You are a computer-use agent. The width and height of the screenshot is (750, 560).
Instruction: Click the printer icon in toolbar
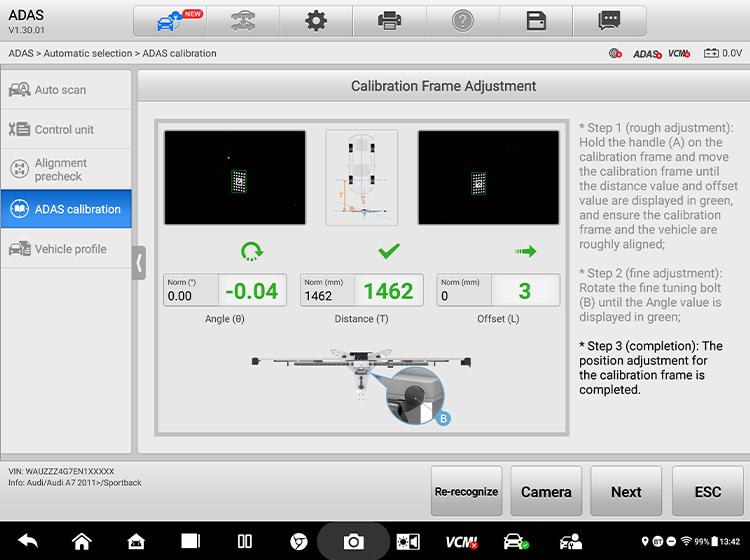390,21
